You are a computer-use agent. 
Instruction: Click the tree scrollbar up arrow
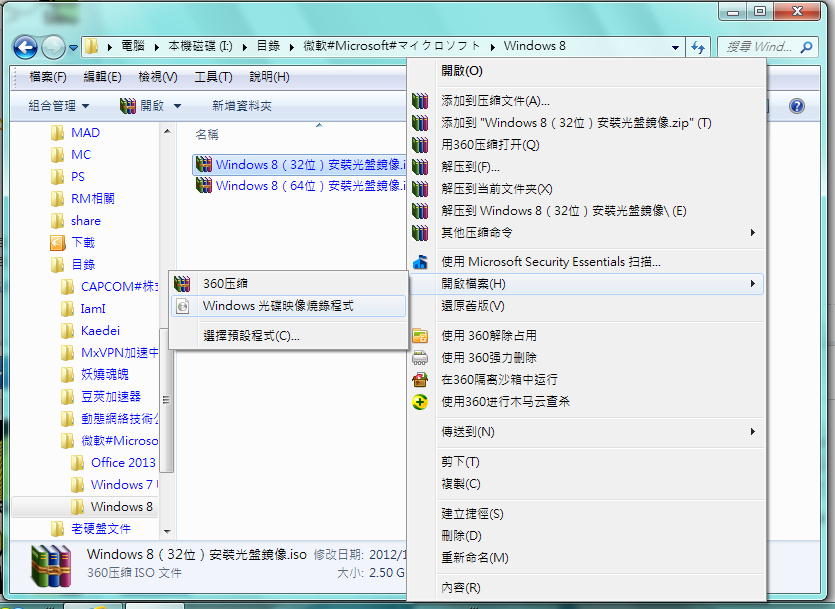tap(167, 131)
